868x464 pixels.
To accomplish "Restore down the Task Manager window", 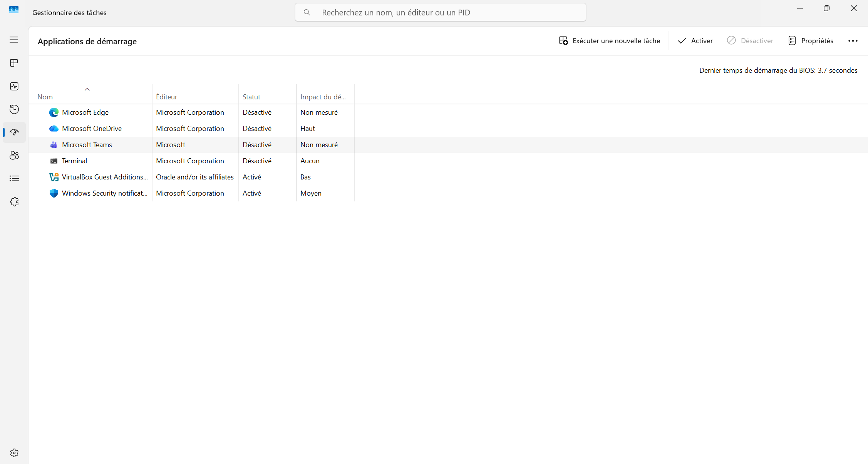I will point(826,8).
